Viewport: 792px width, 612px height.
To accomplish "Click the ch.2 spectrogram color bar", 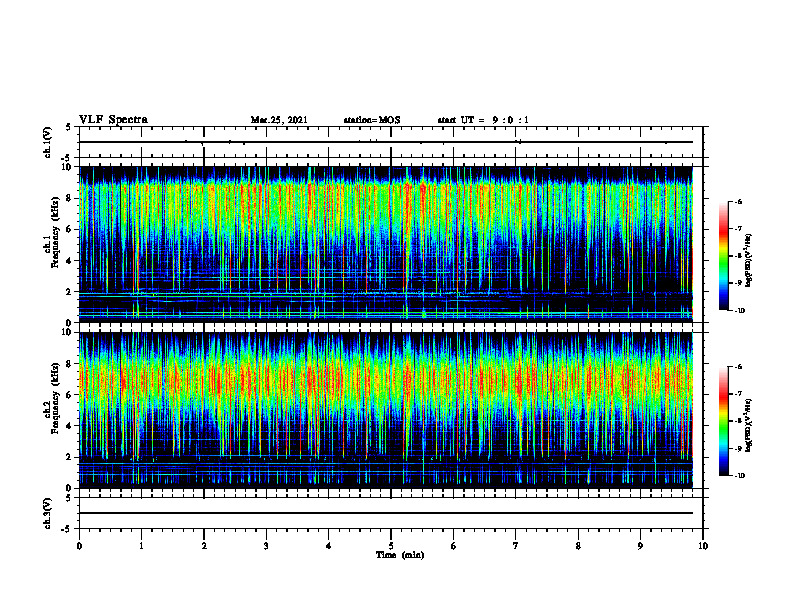I will point(724,421).
